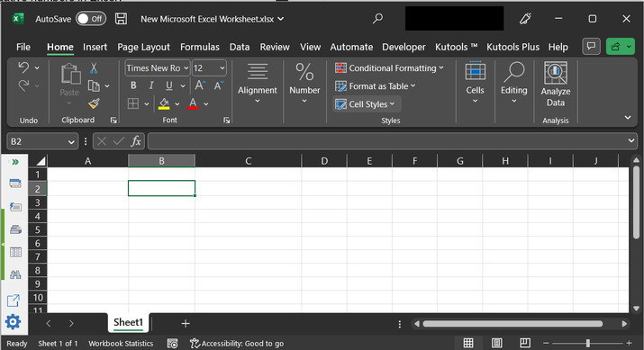
Task: Click the Increase Font Size icon
Action: pos(200,85)
